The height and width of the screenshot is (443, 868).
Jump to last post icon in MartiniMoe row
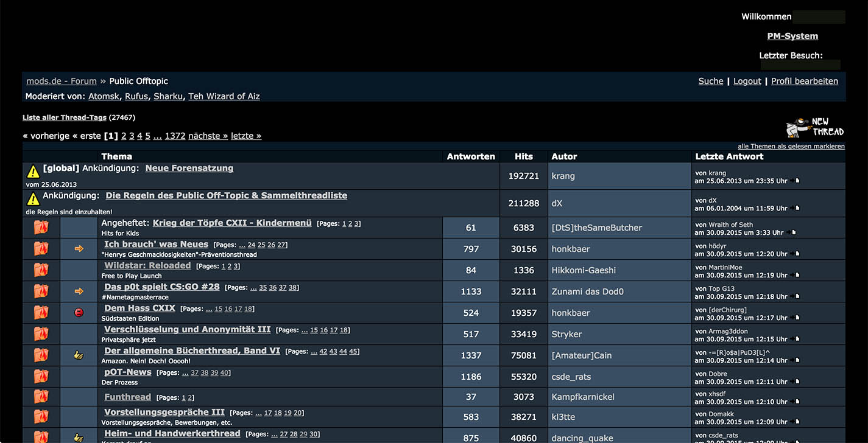[x=795, y=275]
